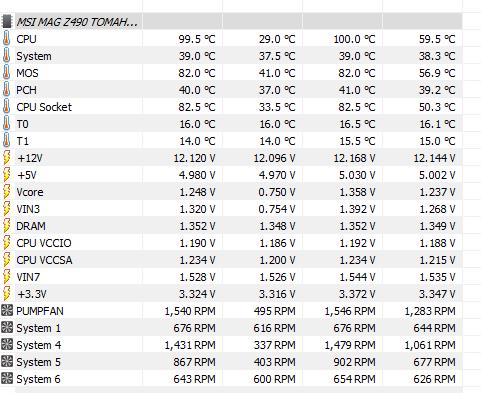Click the PUMPFAN current value 1,540 RPM
The width and height of the screenshot is (481, 393).
click(x=190, y=311)
